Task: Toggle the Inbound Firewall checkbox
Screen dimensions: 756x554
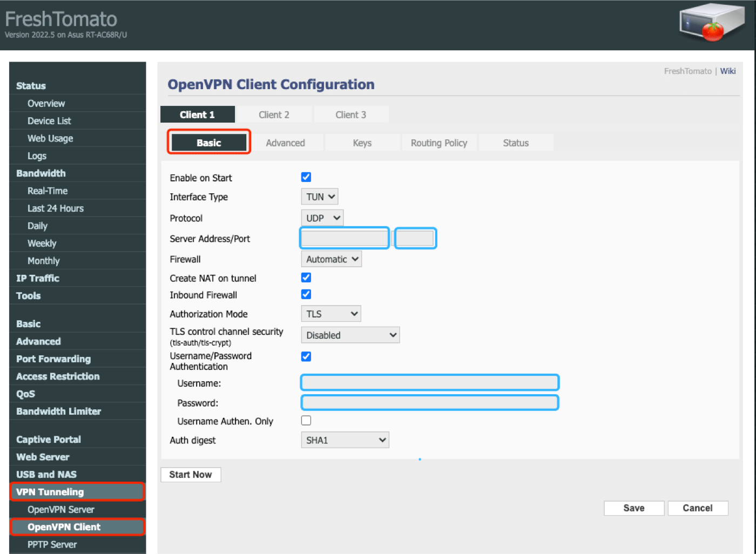Action: [x=306, y=294]
